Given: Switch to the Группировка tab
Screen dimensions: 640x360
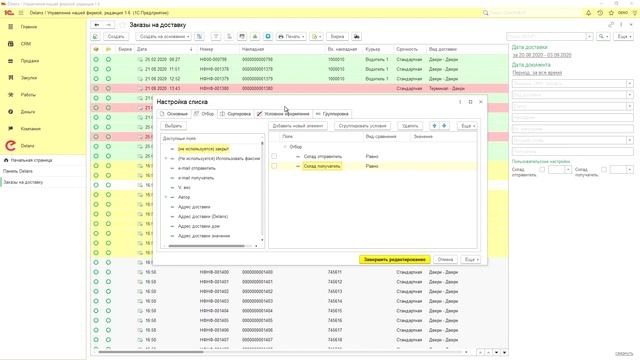Looking at the screenshot, I should [x=332, y=114].
